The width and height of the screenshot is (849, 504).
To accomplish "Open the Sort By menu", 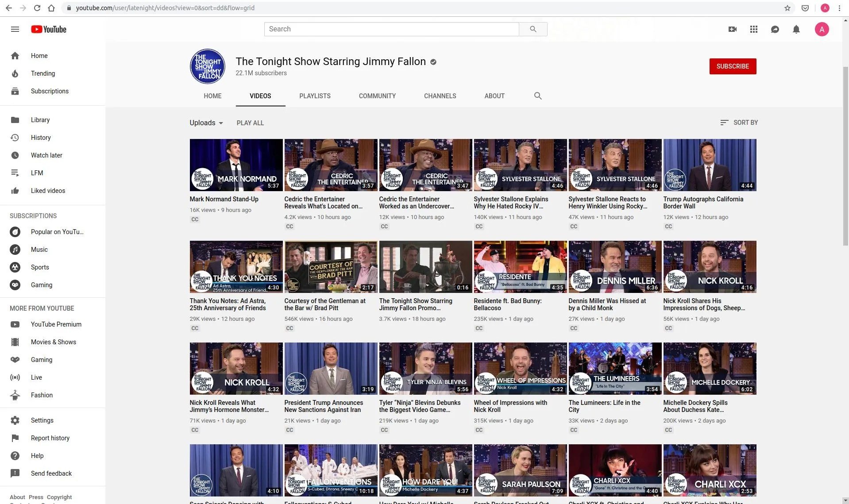I will 739,123.
